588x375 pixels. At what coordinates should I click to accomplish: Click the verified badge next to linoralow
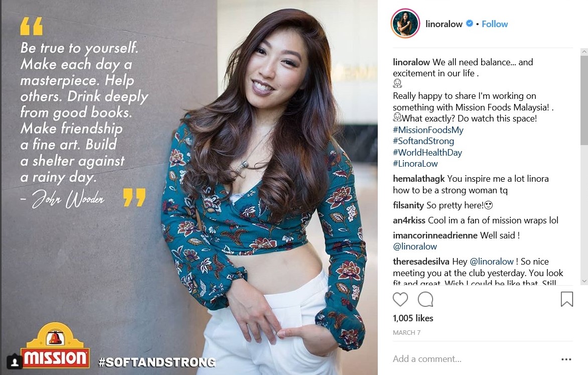[469, 24]
